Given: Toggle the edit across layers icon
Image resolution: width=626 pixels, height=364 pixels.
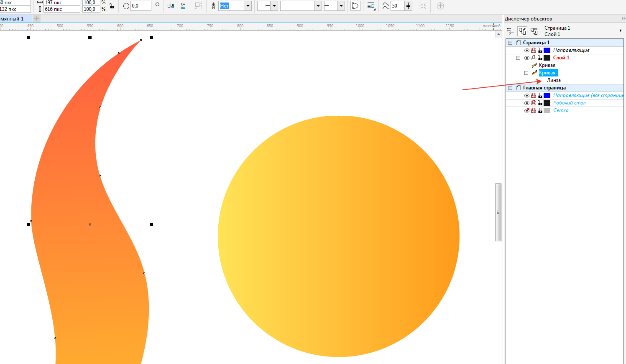Looking at the screenshot, I should tap(522, 31).
